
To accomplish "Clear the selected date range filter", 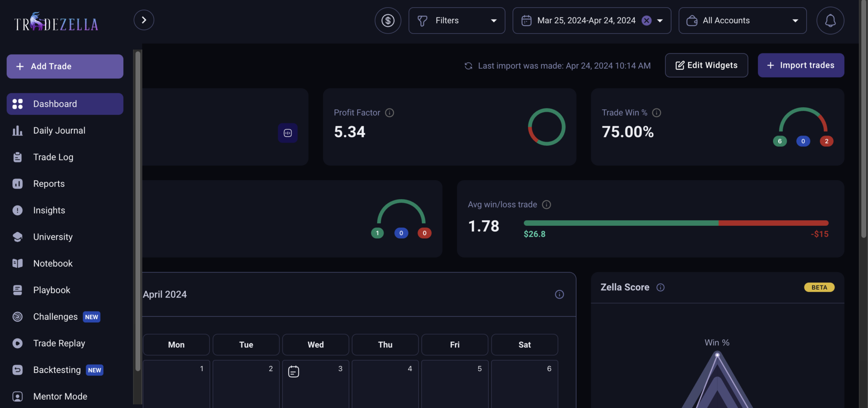I will tap(646, 20).
